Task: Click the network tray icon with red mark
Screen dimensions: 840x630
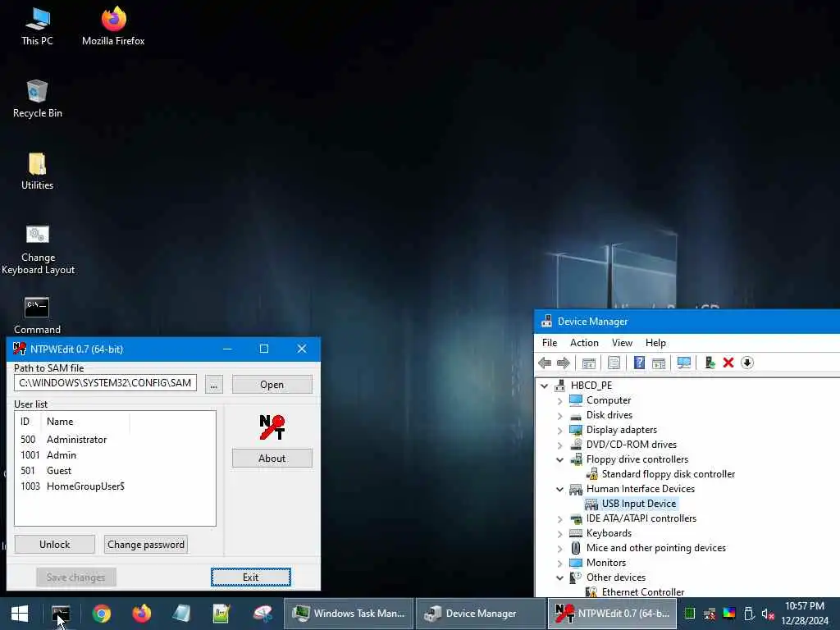Action: pyautogui.click(x=710, y=614)
